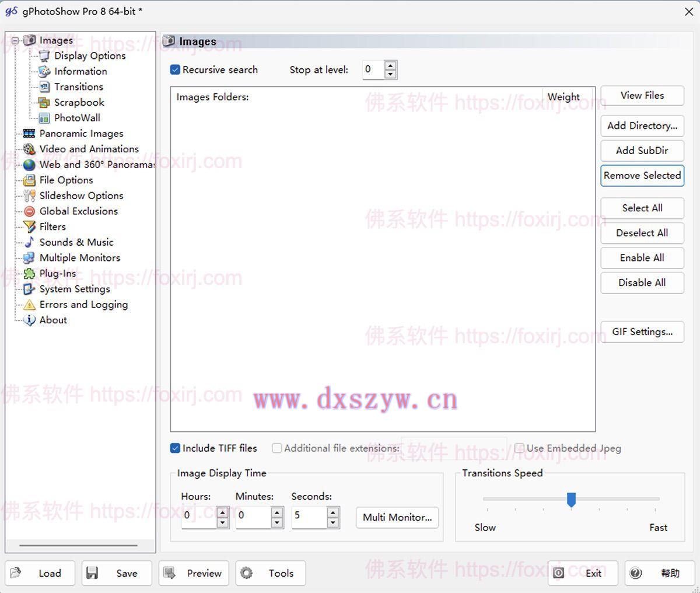Image resolution: width=700 pixels, height=593 pixels.
Task: Click the Scrapbook icon in tree
Action: pos(44,103)
